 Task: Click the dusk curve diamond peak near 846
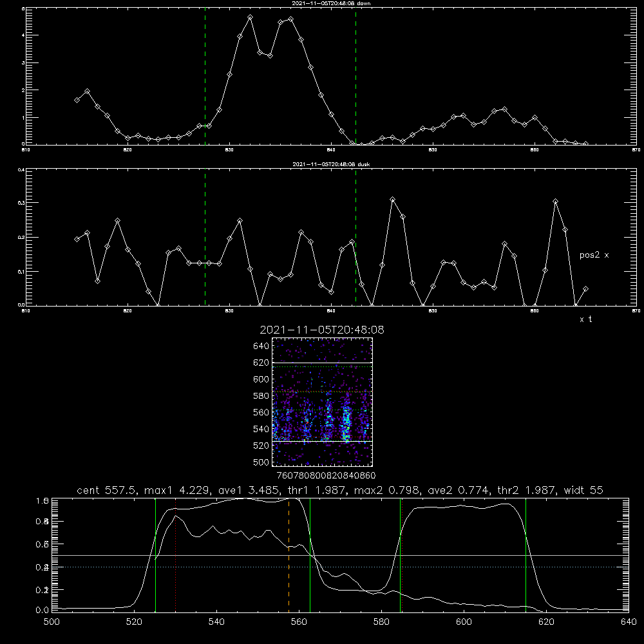coord(393,200)
